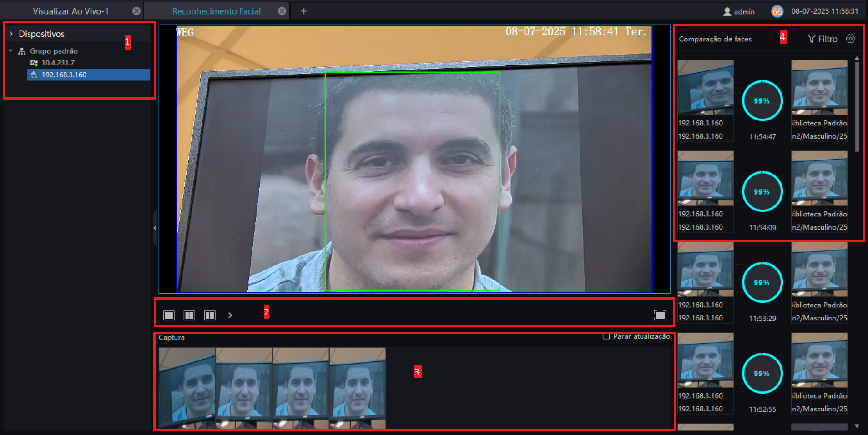The width and height of the screenshot is (868, 435).
Task: Switch to Visualizar Ao Vivo-1 tab
Action: 71,11
